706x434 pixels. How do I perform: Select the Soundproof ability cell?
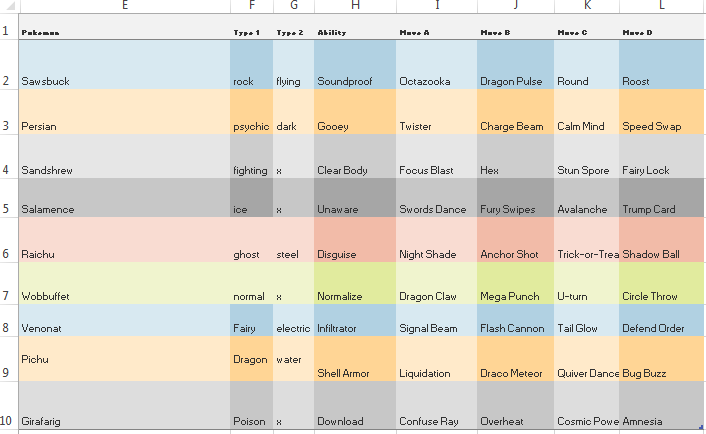coord(355,64)
